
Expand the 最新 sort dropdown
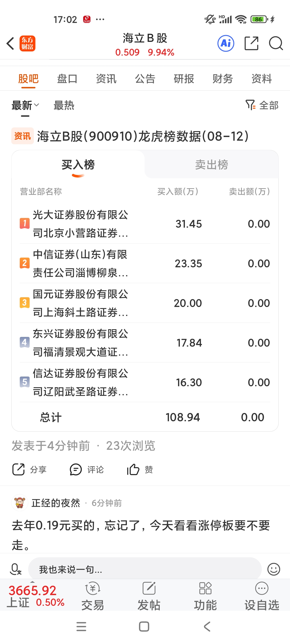click(25, 105)
